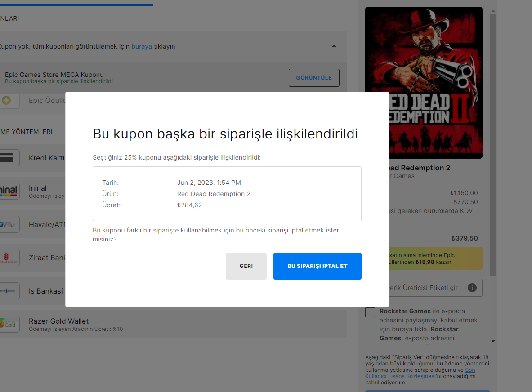
Task: Click 'Red Dead Redemption 2' product value in dialog
Action: (x=214, y=194)
